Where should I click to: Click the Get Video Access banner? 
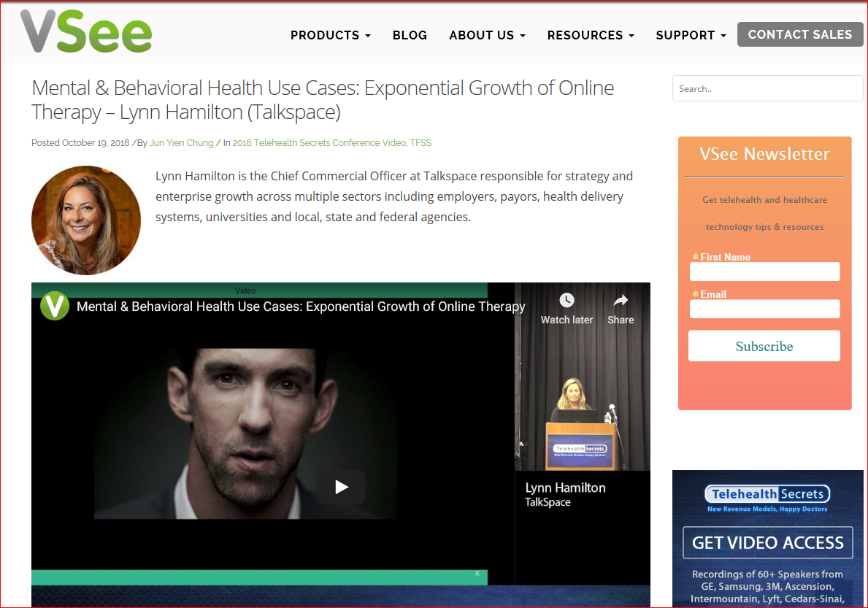[x=767, y=542]
